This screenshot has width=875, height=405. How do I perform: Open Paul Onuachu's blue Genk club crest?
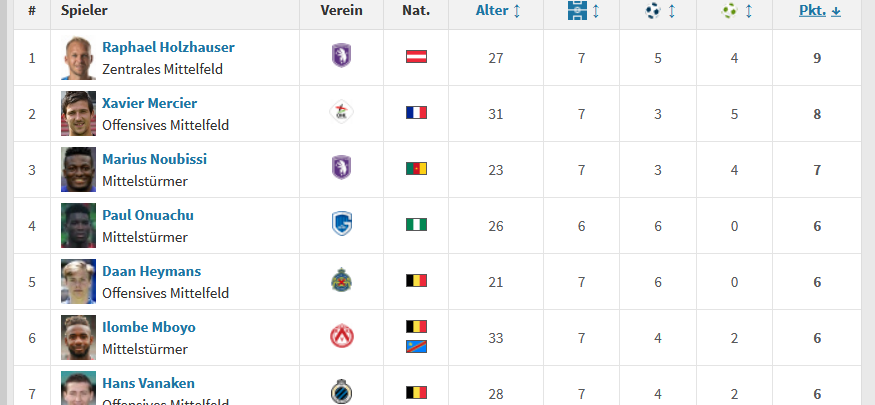point(342,224)
